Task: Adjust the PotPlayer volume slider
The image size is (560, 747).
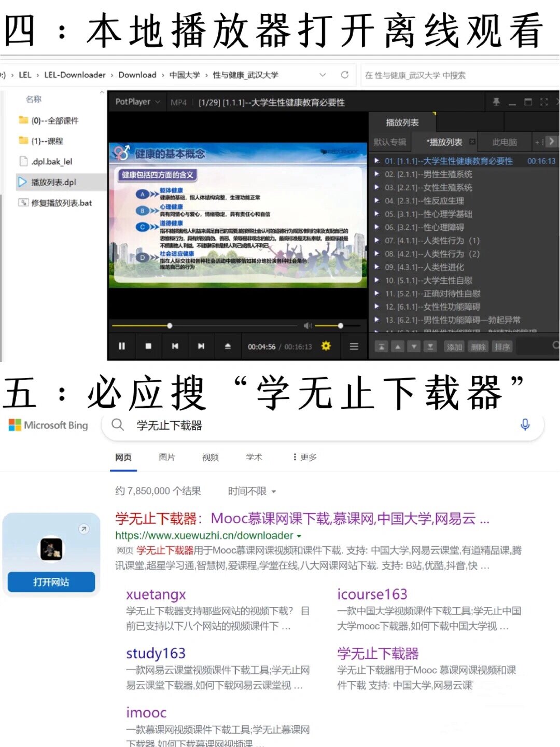Action: [338, 326]
